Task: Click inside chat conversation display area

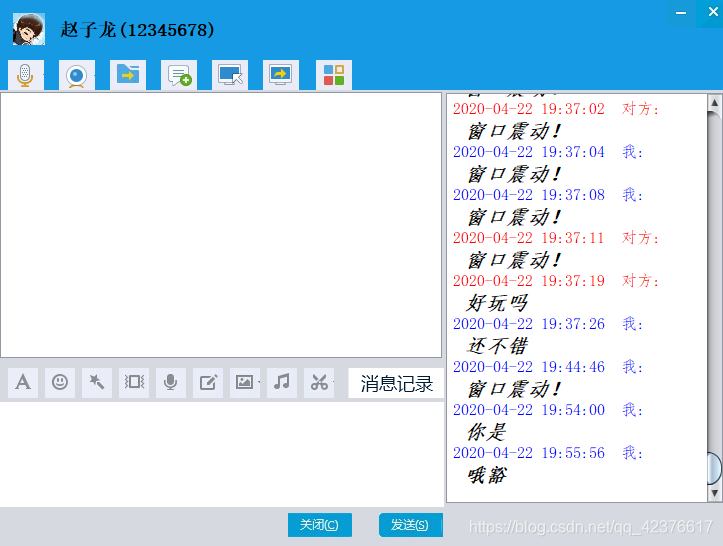Action: tap(221, 225)
